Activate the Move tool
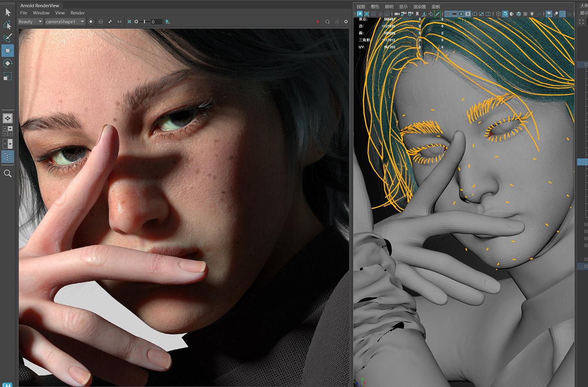Screen dimensions: 588x387 click(x=8, y=51)
